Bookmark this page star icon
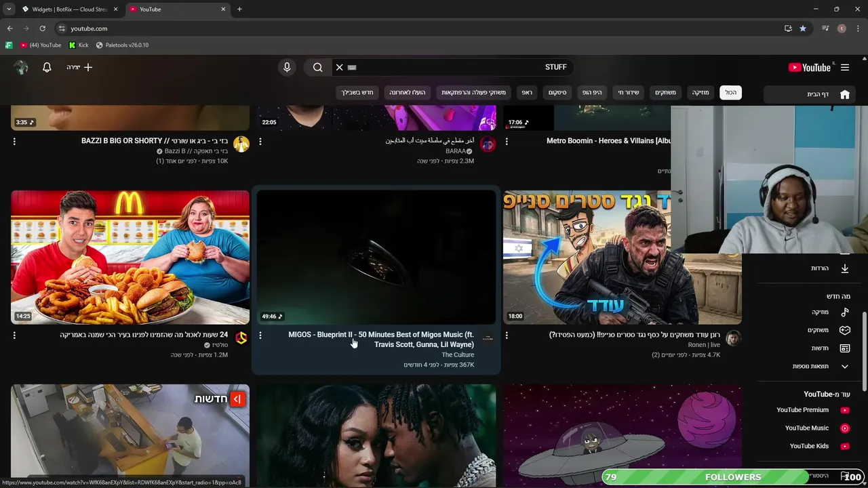This screenshot has height=488, width=868. click(803, 28)
